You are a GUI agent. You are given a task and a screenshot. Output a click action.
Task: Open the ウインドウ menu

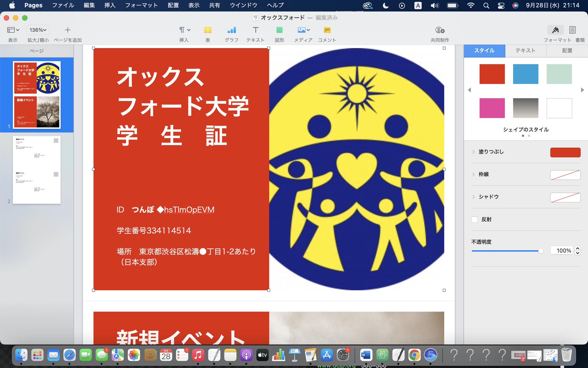243,5
